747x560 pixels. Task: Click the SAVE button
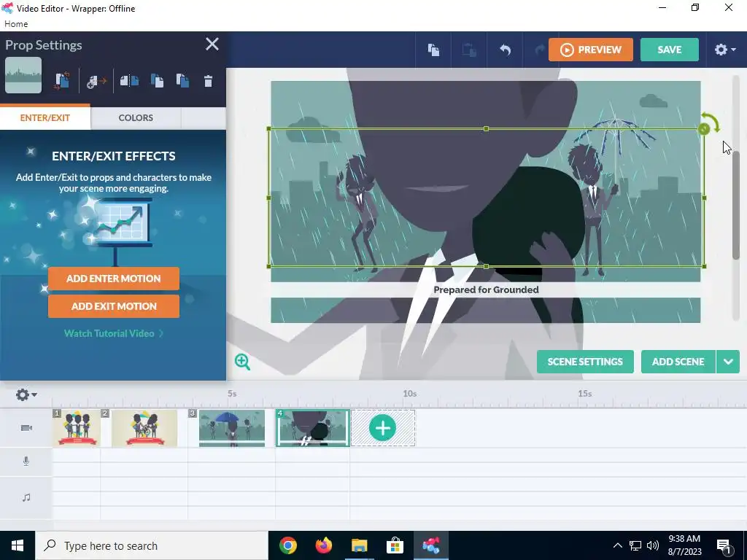click(x=670, y=50)
